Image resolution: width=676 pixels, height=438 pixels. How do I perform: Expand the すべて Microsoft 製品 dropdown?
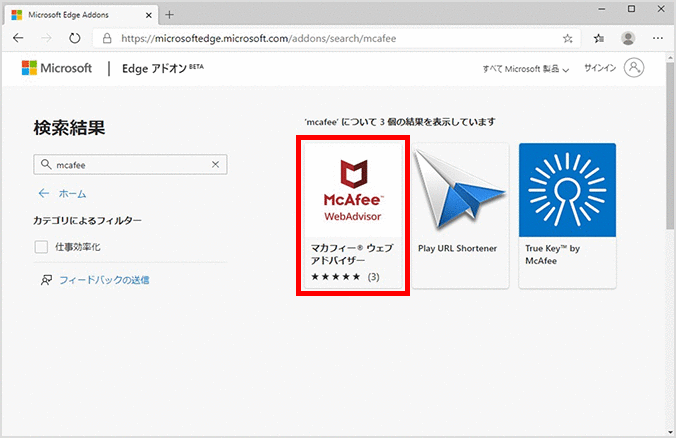(526, 69)
